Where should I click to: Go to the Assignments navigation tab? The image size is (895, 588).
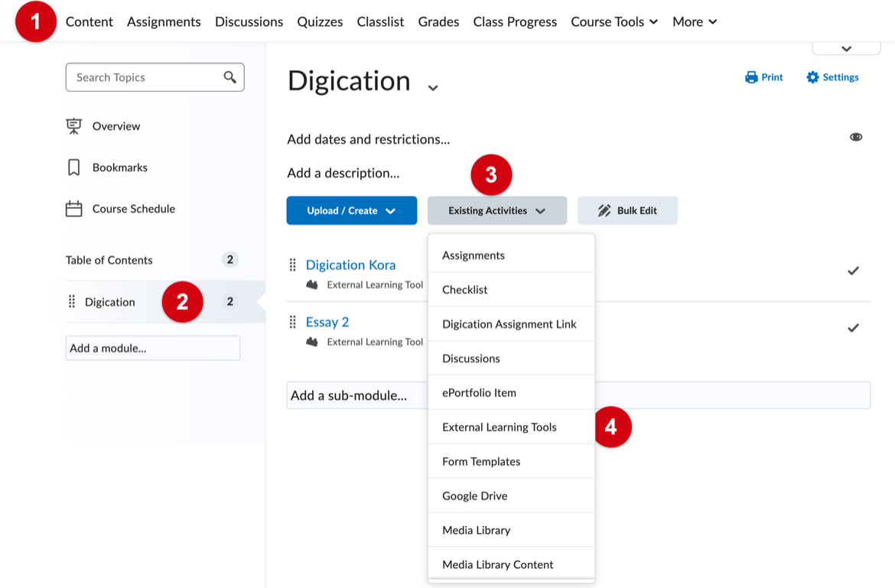[164, 21]
